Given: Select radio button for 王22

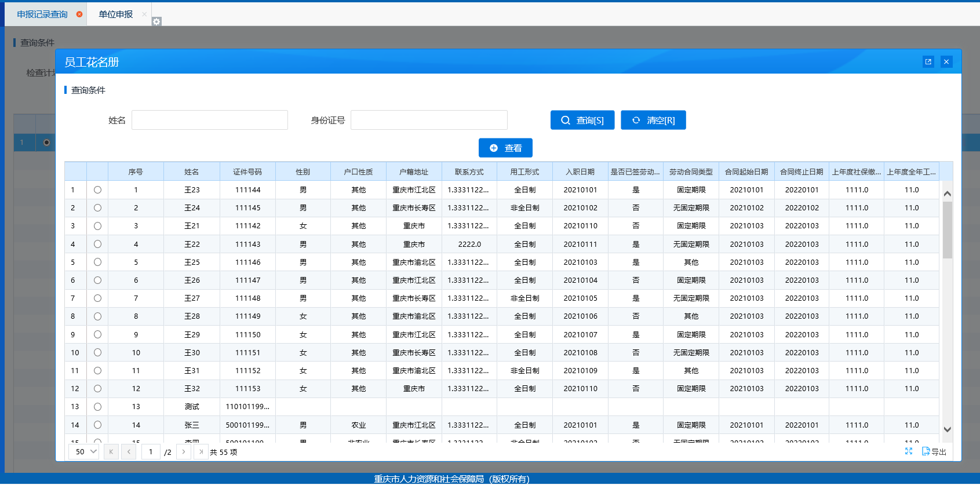Looking at the screenshot, I should point(97,244).
